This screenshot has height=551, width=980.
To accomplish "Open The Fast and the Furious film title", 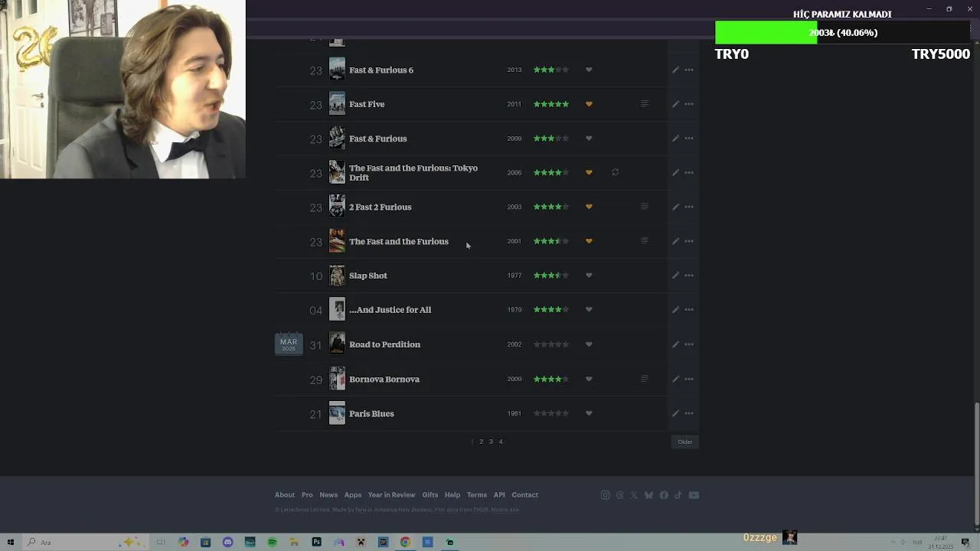I will pos(399,241).
